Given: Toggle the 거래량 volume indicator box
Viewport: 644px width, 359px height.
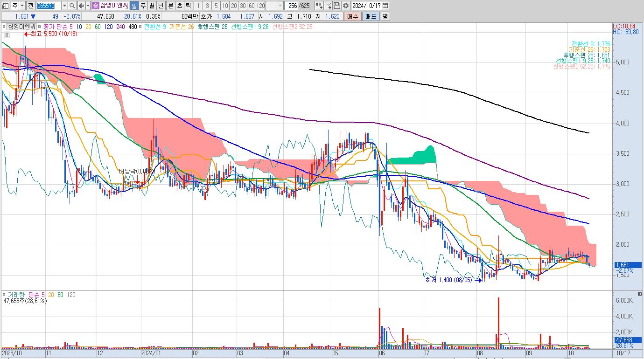Looking at the screenshot, I should click(4, 295).
